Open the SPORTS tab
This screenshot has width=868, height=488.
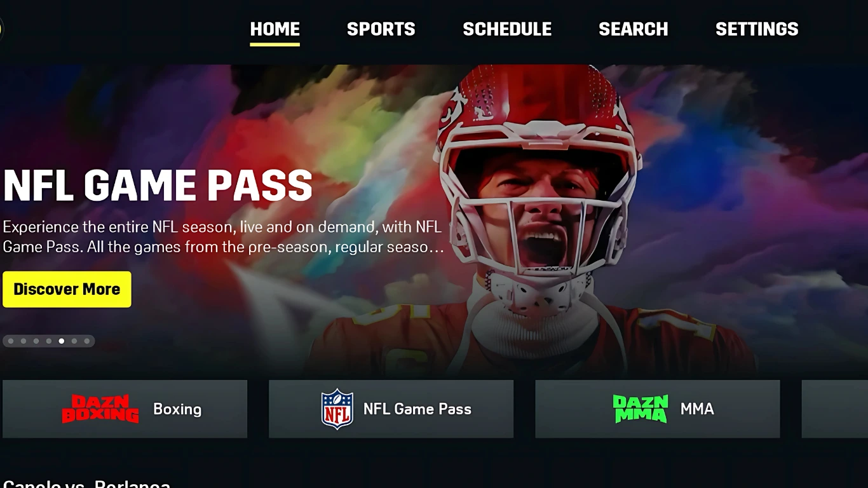point(381,29)
